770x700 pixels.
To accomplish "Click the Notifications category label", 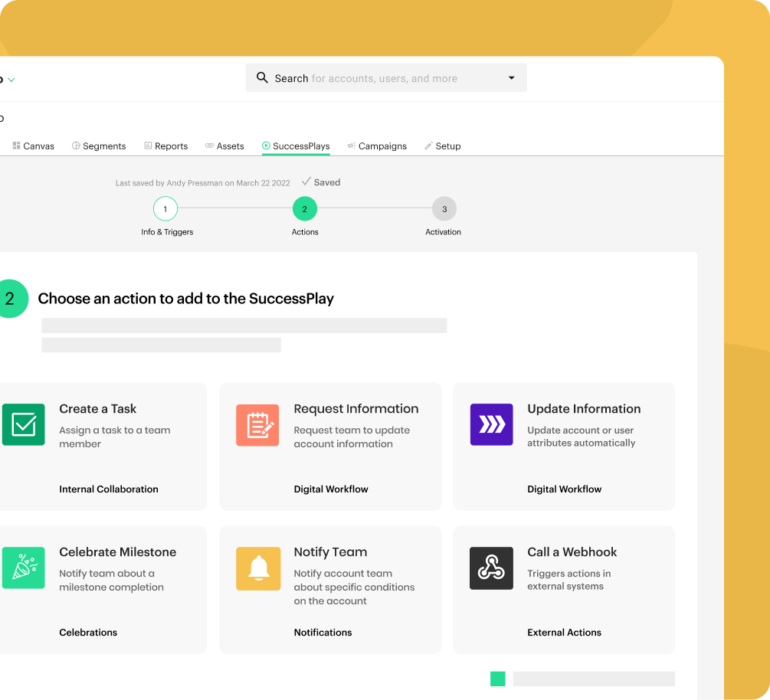I will (323, 633).
